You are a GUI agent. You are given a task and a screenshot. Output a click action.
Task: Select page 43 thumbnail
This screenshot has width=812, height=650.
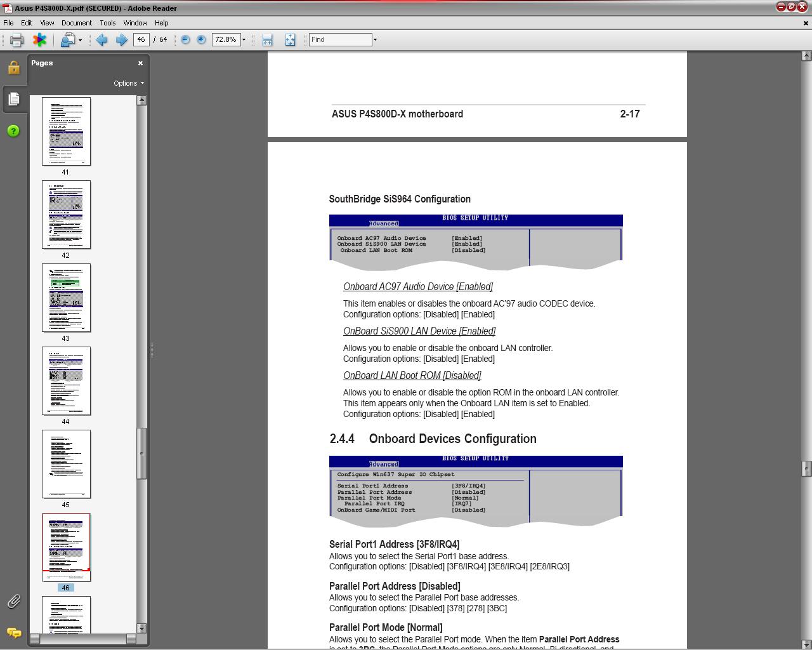(66, 298)
